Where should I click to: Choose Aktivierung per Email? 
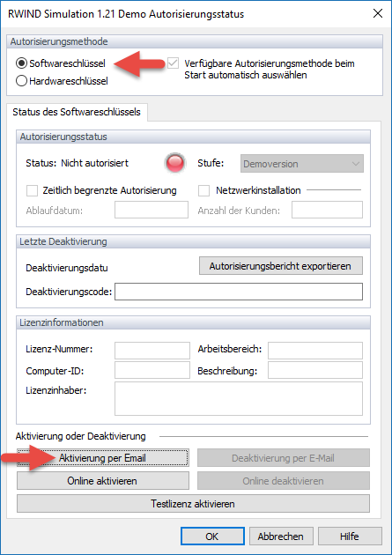(102, 458)
